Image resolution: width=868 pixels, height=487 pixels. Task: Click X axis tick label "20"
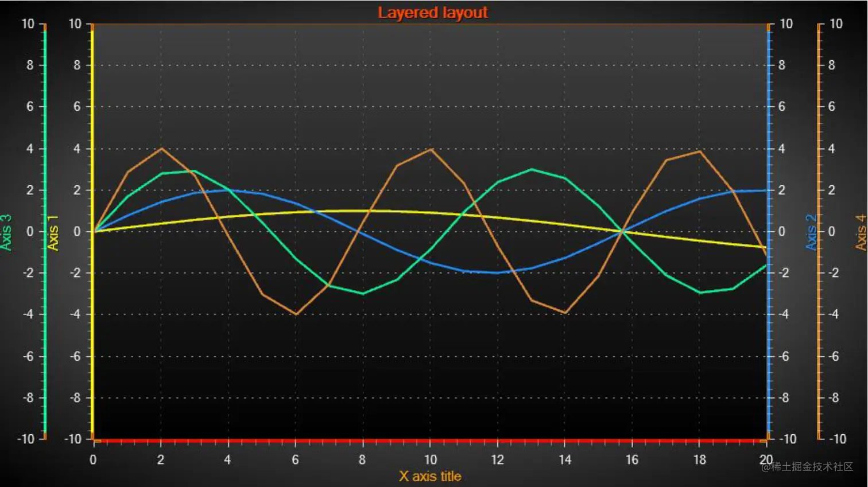click(766, 459)
